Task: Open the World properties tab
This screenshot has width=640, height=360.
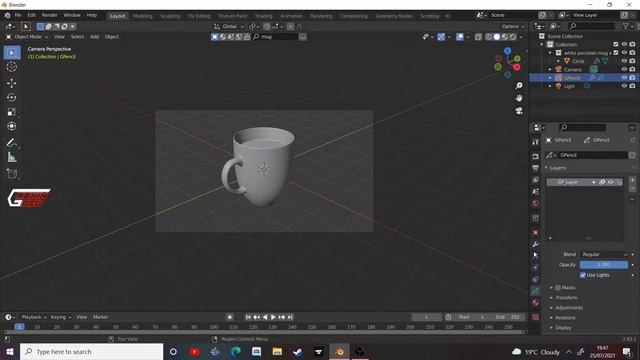Action: 536,203
